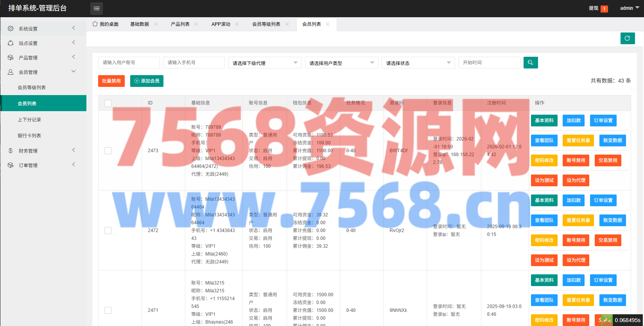Open the 请选择下级代理 dropdown
644x326 pixels.
[x=265, y=63]
